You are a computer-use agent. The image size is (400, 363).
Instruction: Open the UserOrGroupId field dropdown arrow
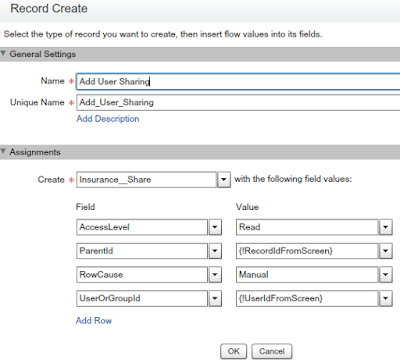[x=215, y=298]
